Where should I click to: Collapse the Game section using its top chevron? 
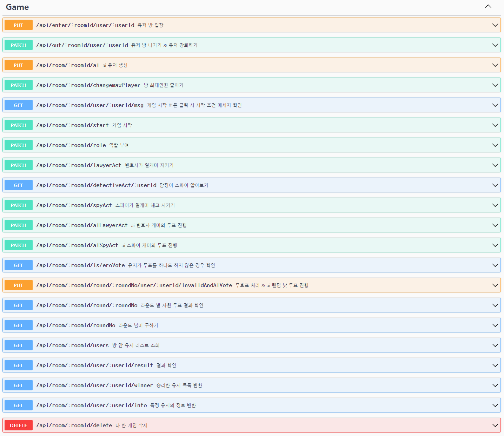click(488, 6)
